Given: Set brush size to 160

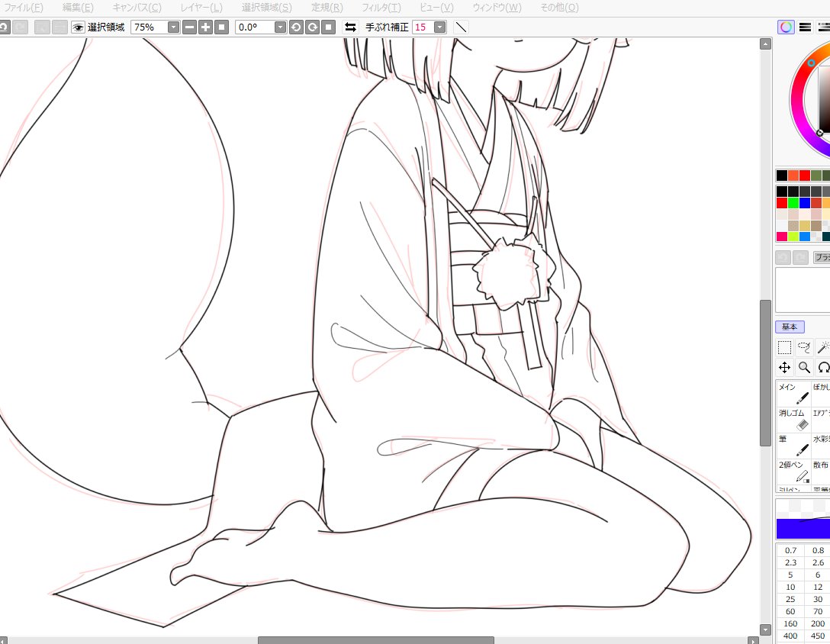Looking at the screenshot, I should [x=790, y=624].
